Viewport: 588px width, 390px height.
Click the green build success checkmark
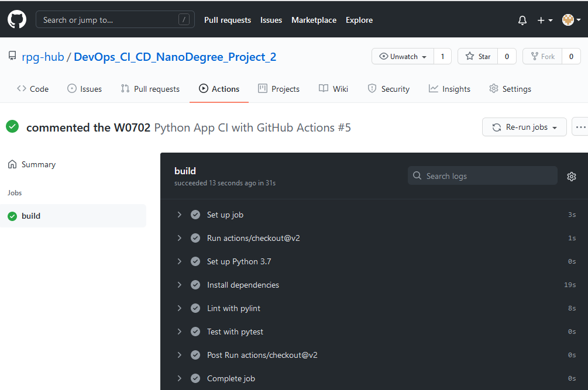tap(12, 215)
